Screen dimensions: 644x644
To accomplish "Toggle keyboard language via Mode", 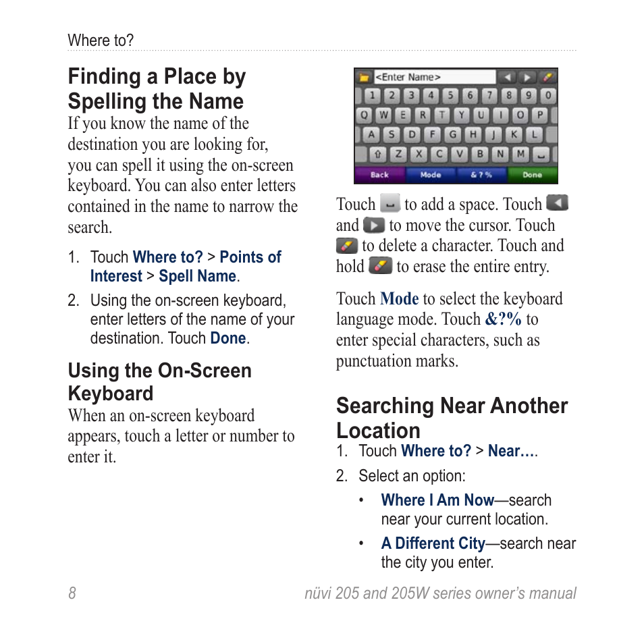I will 431,173.
